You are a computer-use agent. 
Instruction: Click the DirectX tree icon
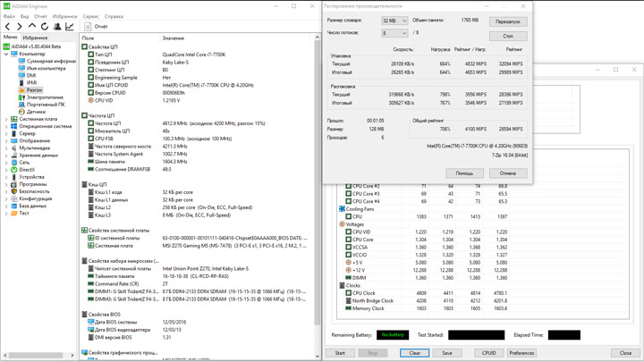[14, 170]
